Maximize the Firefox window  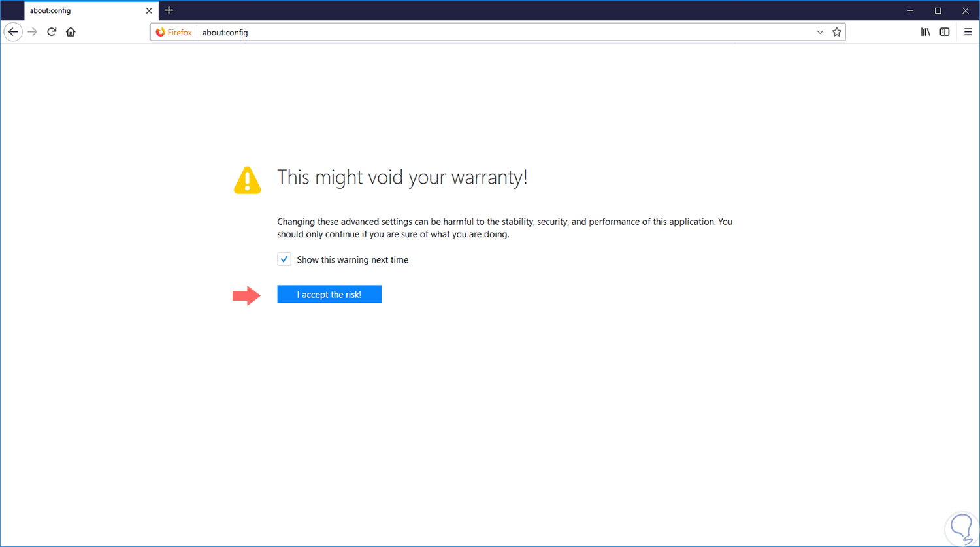[x=938, y=10]
